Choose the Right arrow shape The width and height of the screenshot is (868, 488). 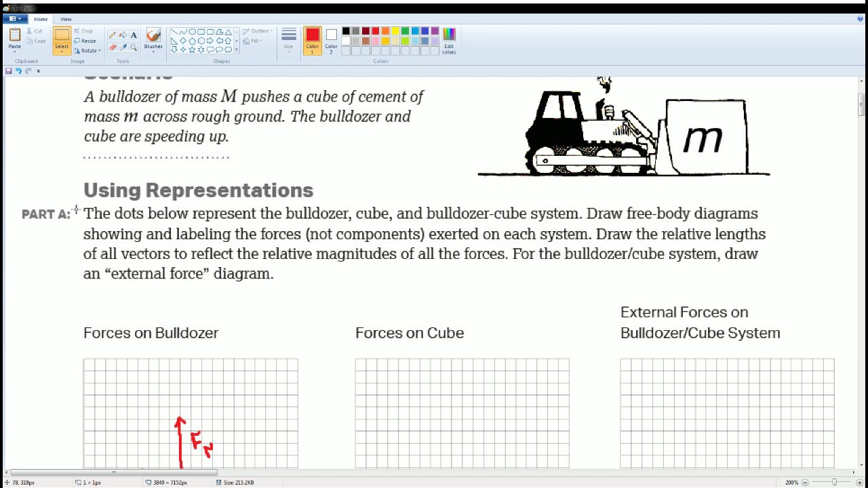click(210, 41)
